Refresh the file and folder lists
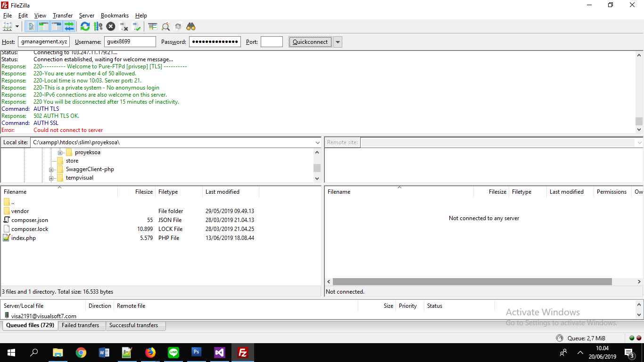The height and width of the screenshot is (362, 644). tap(85, 26)
